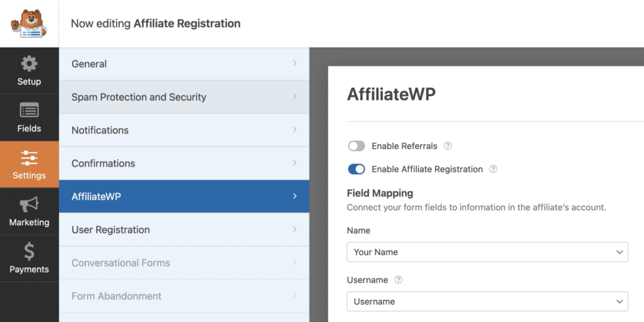Viewport: 644px width, 322px height.
Task: Open the Payments dollar icon
Action: coord(29,252)
